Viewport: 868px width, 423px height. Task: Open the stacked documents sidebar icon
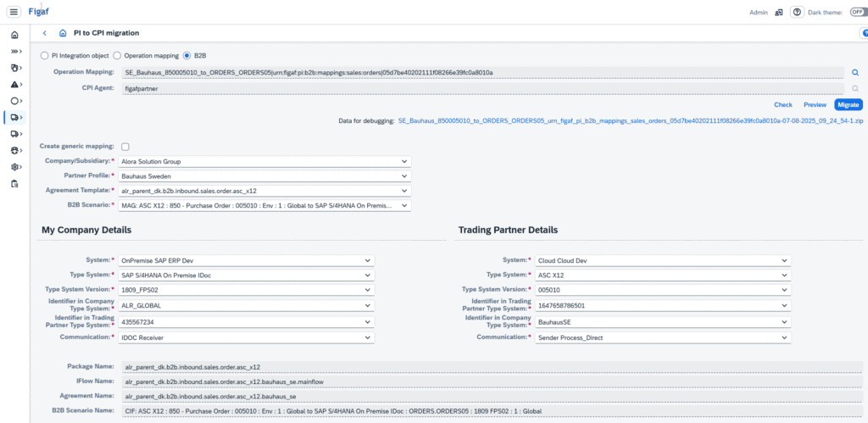click(16, 68)
